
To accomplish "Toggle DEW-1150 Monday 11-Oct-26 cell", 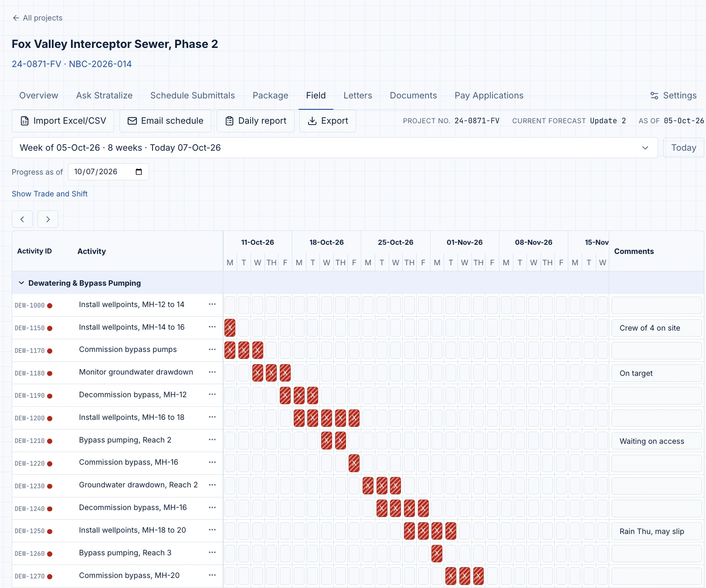I will (230, 328).
